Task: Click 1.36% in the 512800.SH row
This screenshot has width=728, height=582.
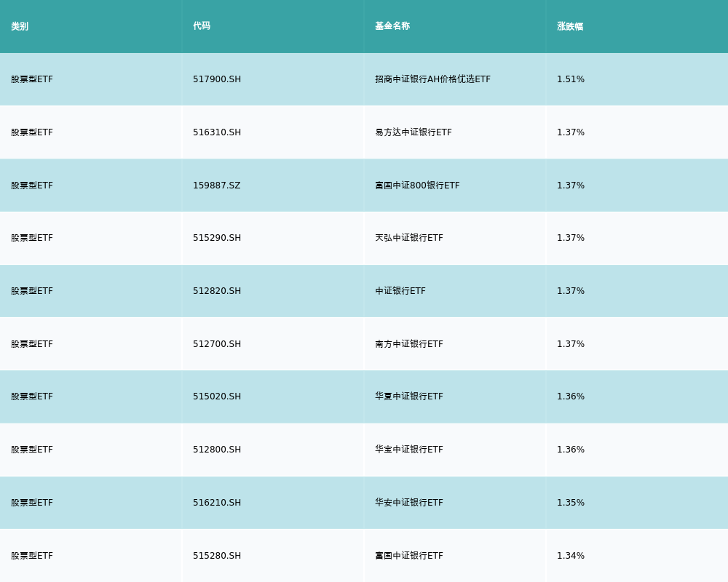Action: click(571, 450)
